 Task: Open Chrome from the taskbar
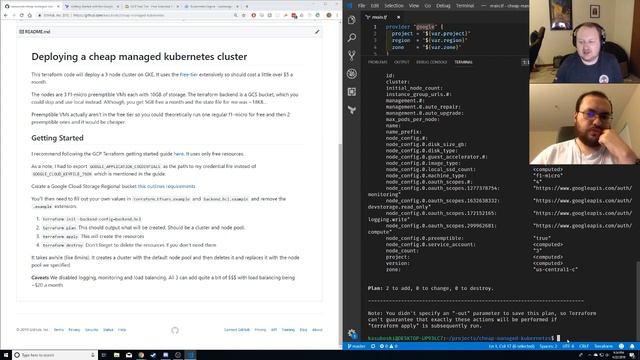141,355
